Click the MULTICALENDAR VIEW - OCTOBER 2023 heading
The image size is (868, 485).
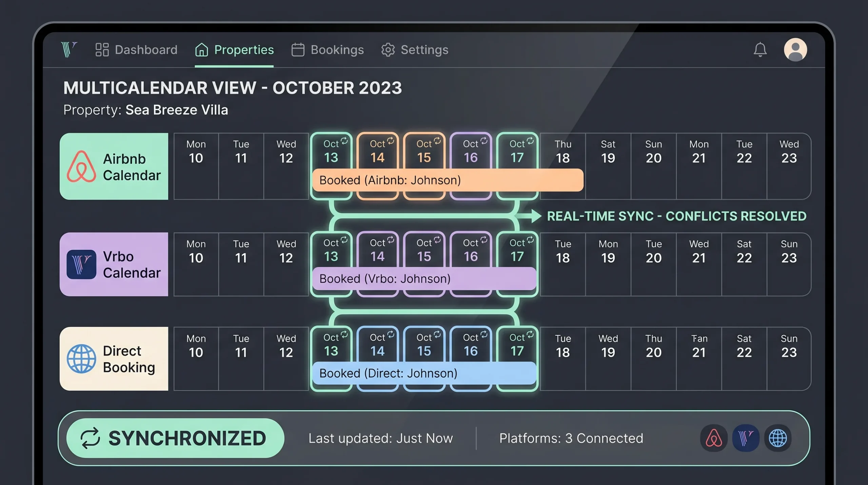(x=233, y=88)
